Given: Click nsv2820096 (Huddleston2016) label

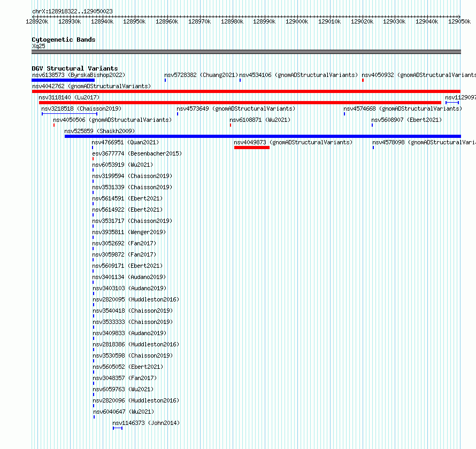Looking at the screenshot, I should click(136, 400).
